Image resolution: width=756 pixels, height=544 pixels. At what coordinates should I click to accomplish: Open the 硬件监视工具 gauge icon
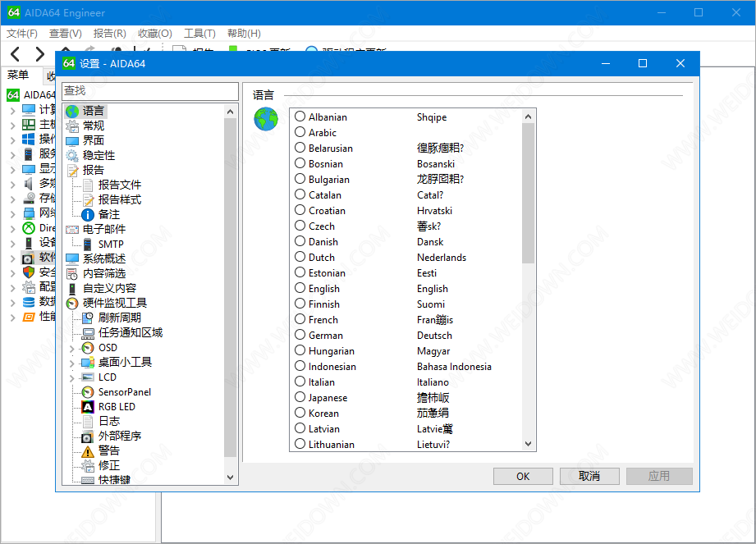tap(72, 304)
